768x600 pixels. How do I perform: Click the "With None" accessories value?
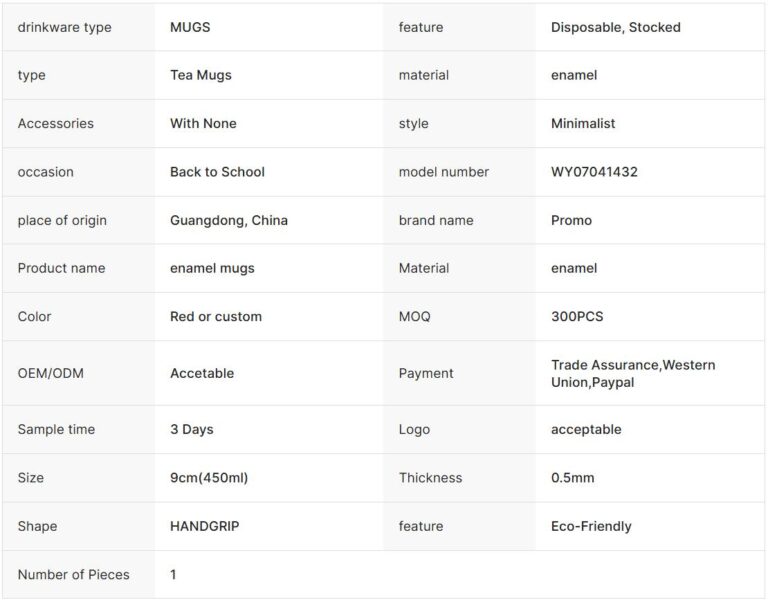203,124
